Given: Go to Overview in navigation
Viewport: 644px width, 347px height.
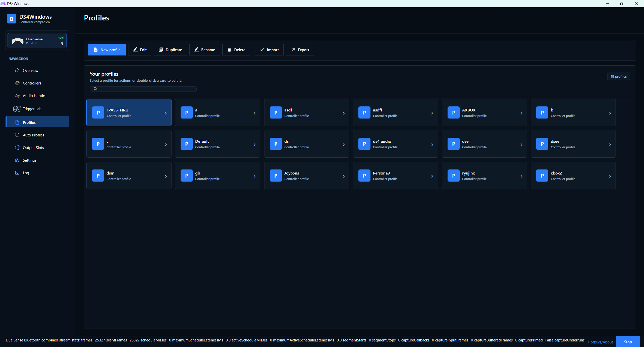Looking at the screenshot, I should click(37, 70).
